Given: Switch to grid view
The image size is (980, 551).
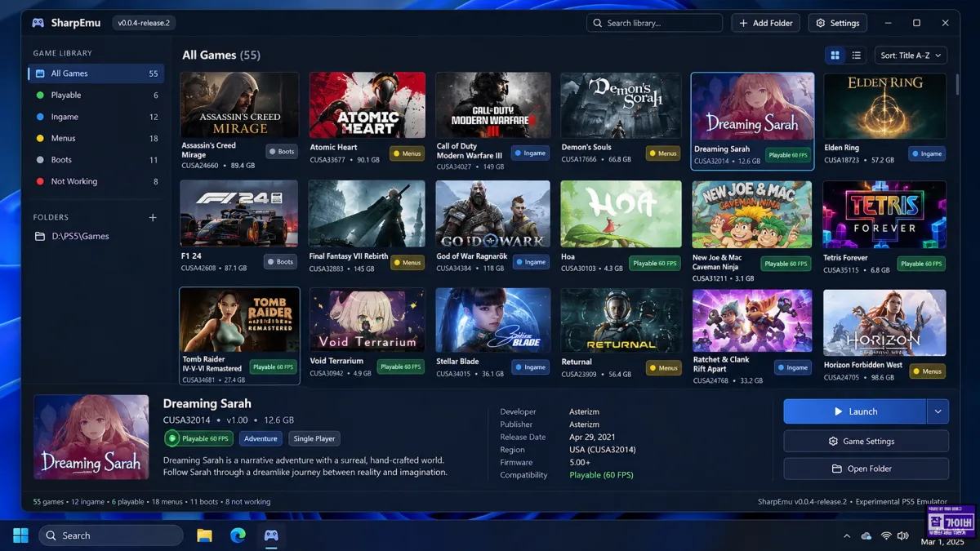Looking at the screenshot, I should tap(835, 56).
